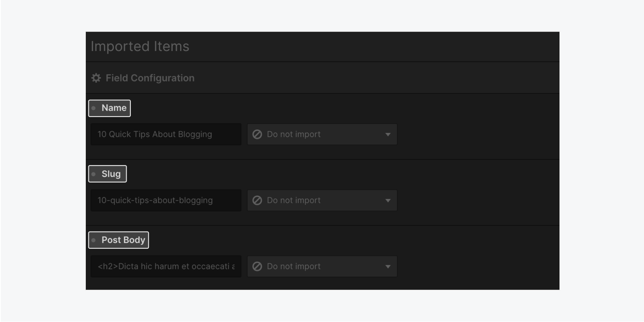Click the do-not-import icon beside Name
644x322 pixels.
pos(257,134)
